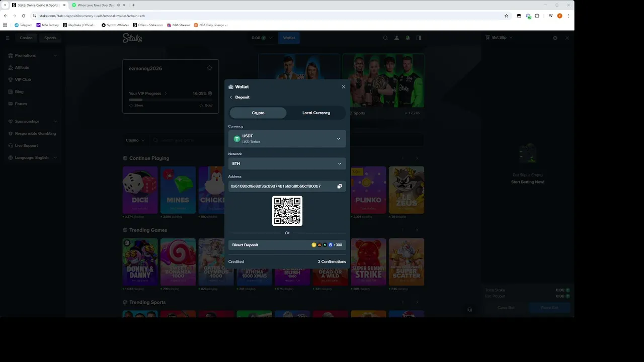Close the Bet Slip panel
This screenshot has width=644, height=362.
[x=567, y=38]
